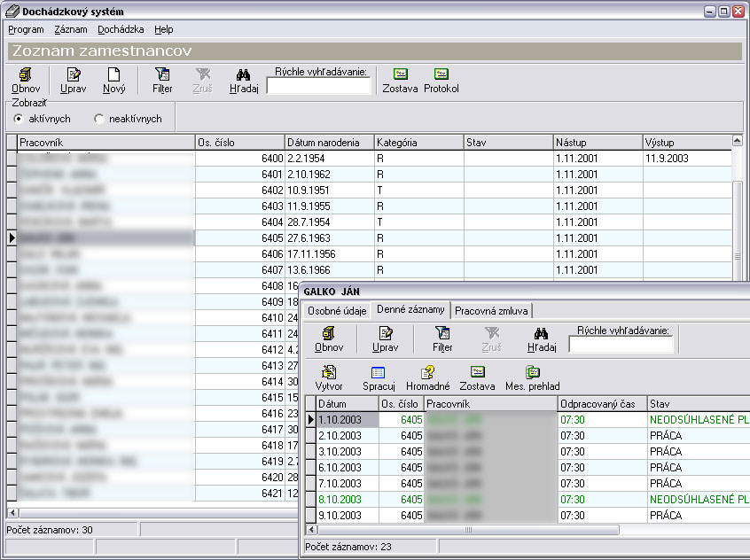Click the Výstup column header
The image size is (750, 560).
point(687,143)
